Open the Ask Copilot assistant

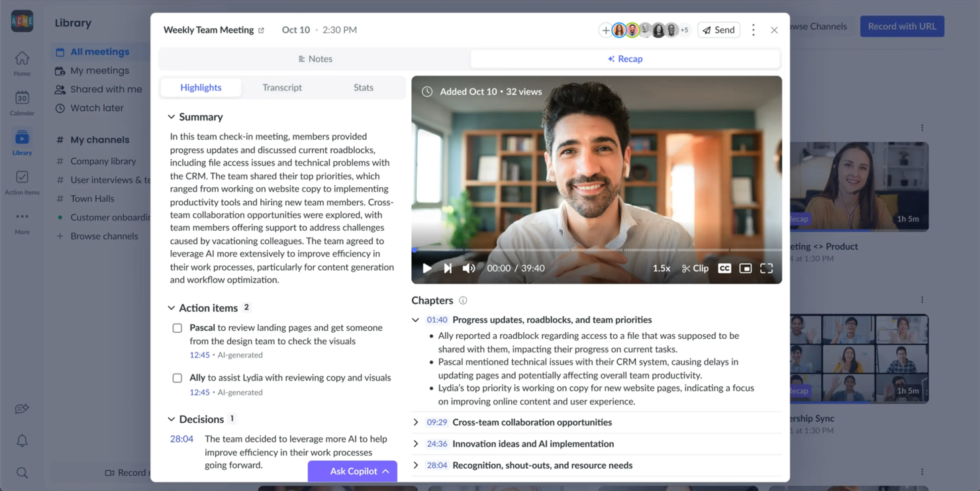coord(352,470)
